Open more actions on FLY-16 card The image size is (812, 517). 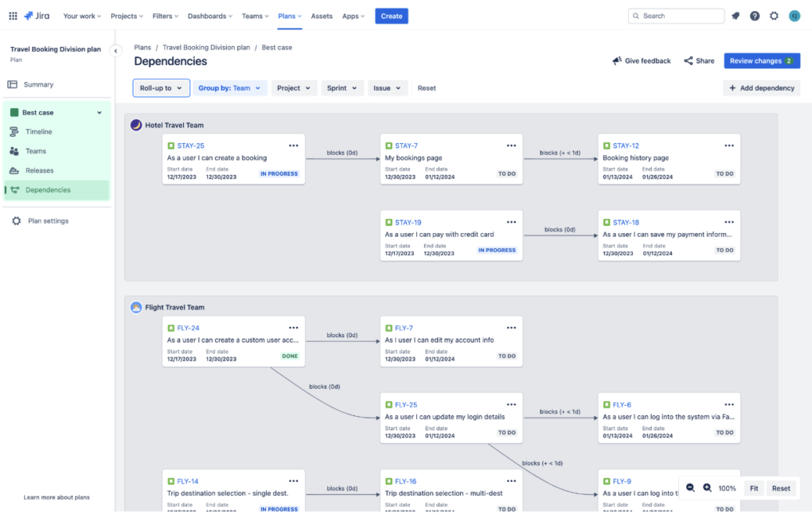tap(511, 480)
